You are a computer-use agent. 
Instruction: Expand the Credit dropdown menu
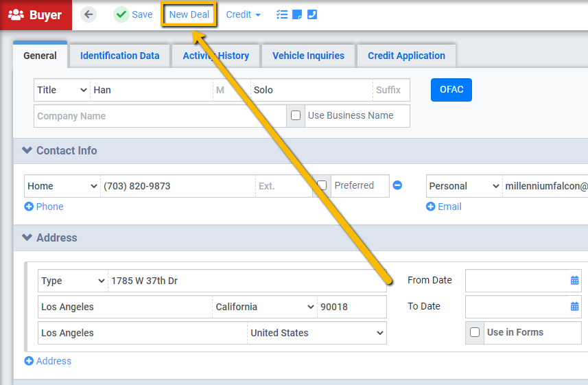(243, 14)
